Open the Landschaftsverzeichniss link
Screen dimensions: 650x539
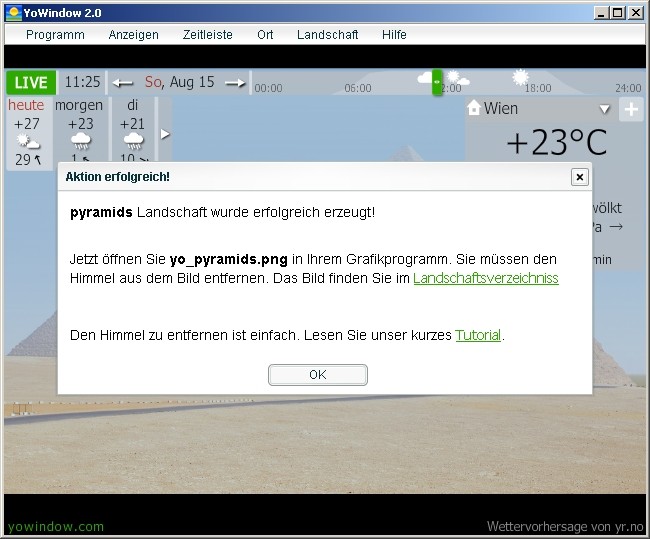(485, 278)
